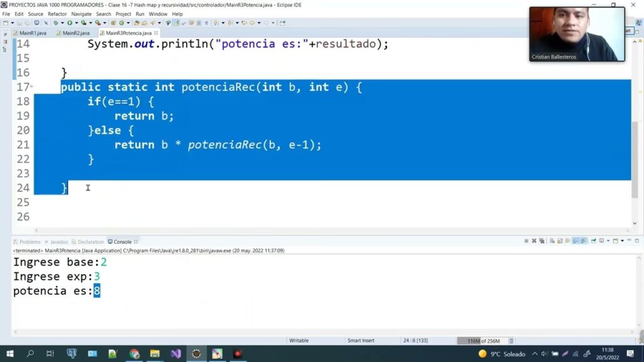The height and width of the screenshot is (362, 644).
Task: Open the Debug button dropdown arrow
Action: (x=61, y=23)
